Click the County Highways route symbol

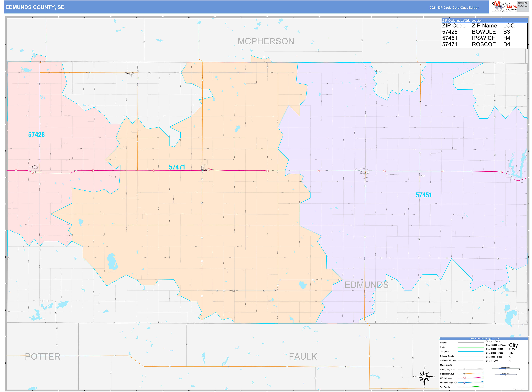464,369
